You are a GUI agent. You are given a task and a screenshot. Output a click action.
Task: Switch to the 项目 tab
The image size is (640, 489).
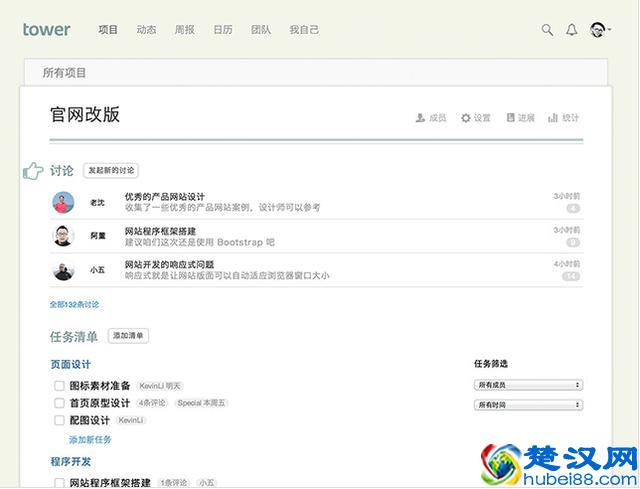tap(108, 30)
